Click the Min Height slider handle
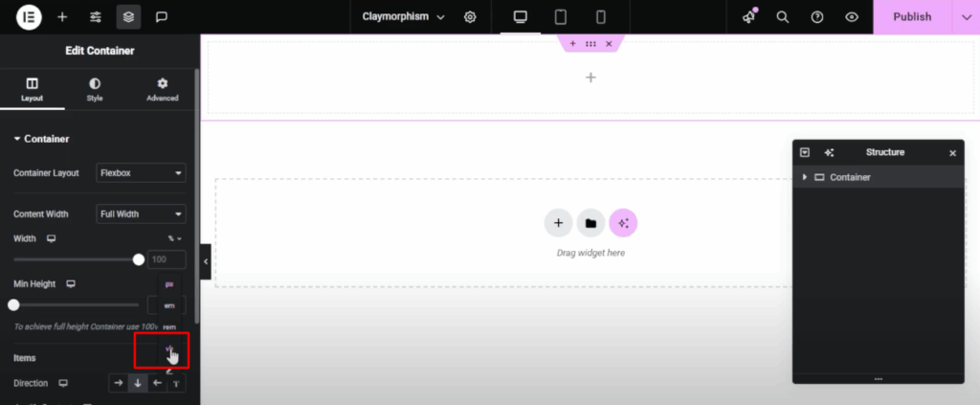980x405 pixels. pos(13,305)
